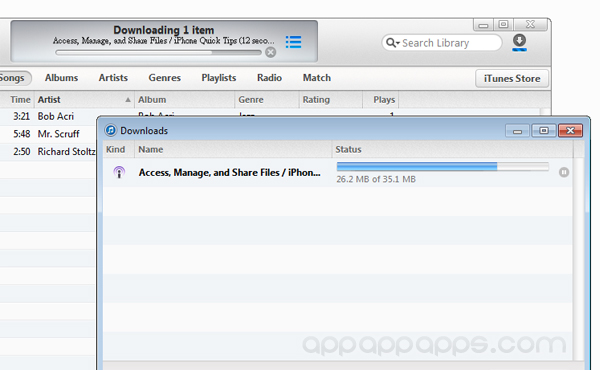Open the activity list icon in status display
This screenshot has width=600, height=370.
pyautogui.click(x=293, y=42)
